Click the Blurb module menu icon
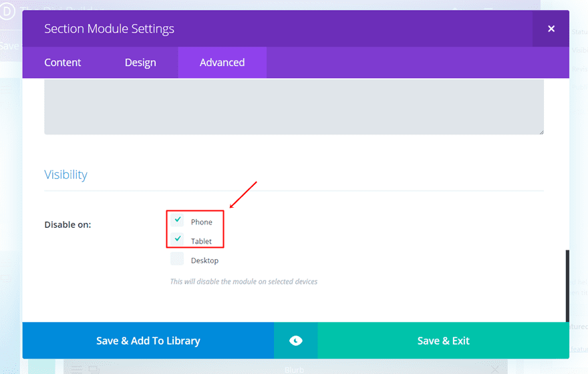588x374 pixels. 77,369
